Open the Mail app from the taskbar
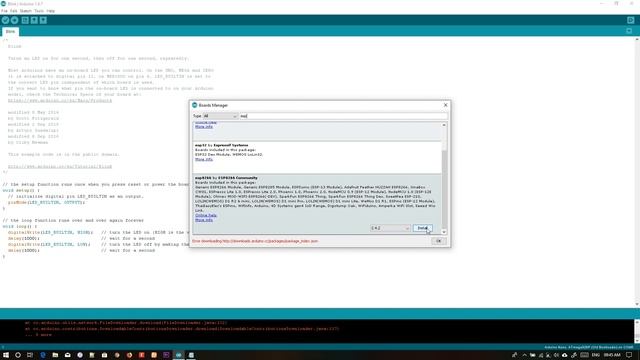Viewport: 640px width, 360px height. point(67,355)
